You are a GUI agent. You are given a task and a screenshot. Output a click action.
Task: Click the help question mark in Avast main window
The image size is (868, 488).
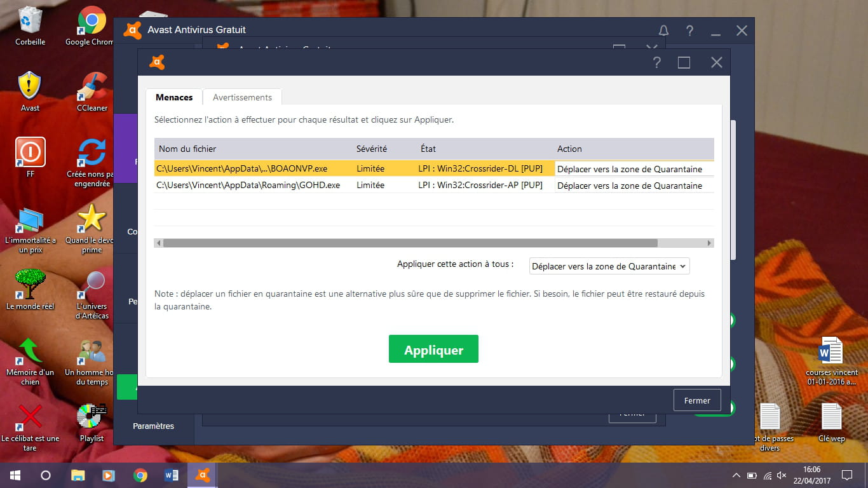coord(690,30)
